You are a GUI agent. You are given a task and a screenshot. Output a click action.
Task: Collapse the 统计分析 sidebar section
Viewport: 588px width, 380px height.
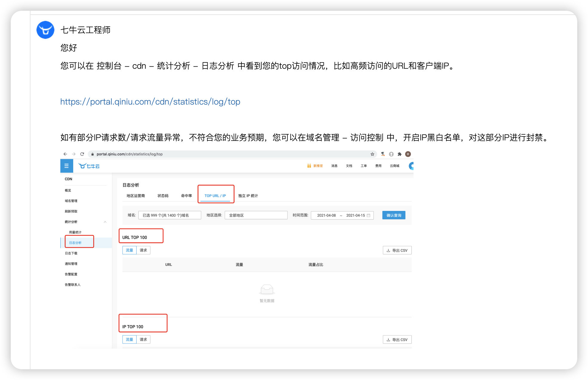click(x=105, y=222)
